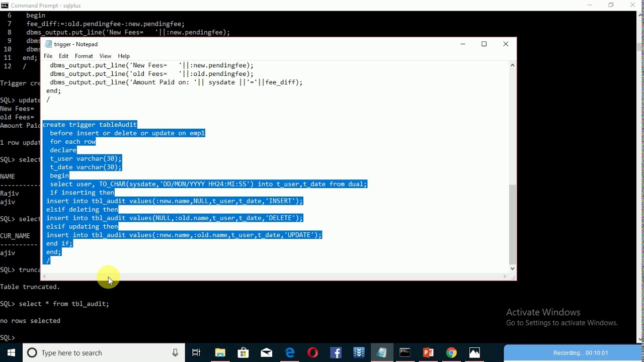The height and width of the screenshot is (362, 644).
Task: Open Task View from taskbar
Action: tap(197, 353)
